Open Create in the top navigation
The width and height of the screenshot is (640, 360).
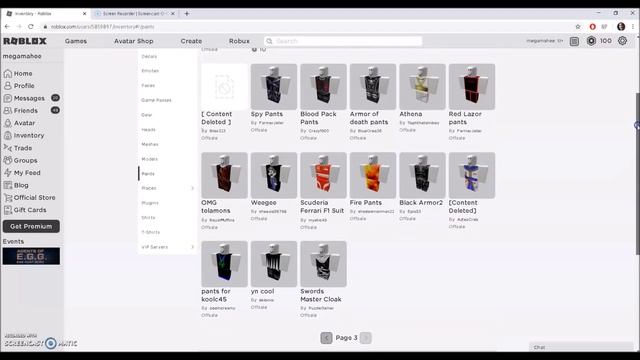point(191,41)
